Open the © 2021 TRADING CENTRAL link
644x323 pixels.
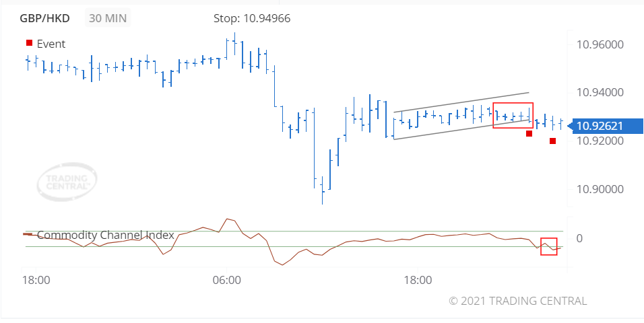click(x=517, y=301)
